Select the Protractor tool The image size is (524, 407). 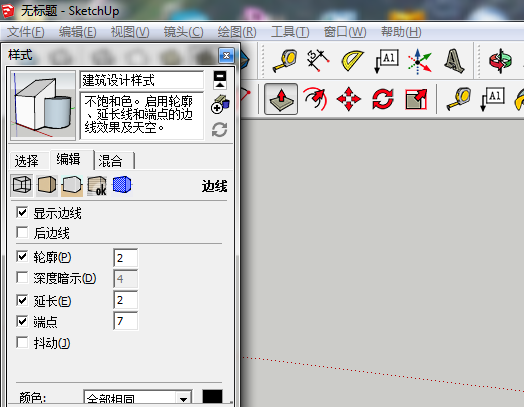(x=352, y=61)
